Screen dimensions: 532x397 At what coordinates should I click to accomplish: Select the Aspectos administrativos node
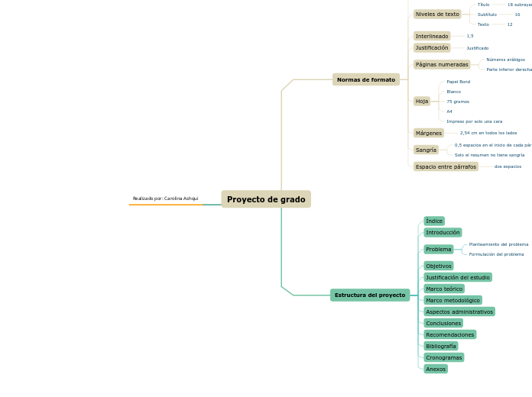pos(459,311)
